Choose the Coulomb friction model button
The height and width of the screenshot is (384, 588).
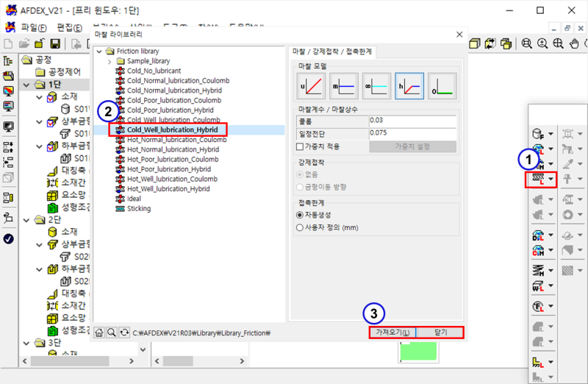pos(310,87)
